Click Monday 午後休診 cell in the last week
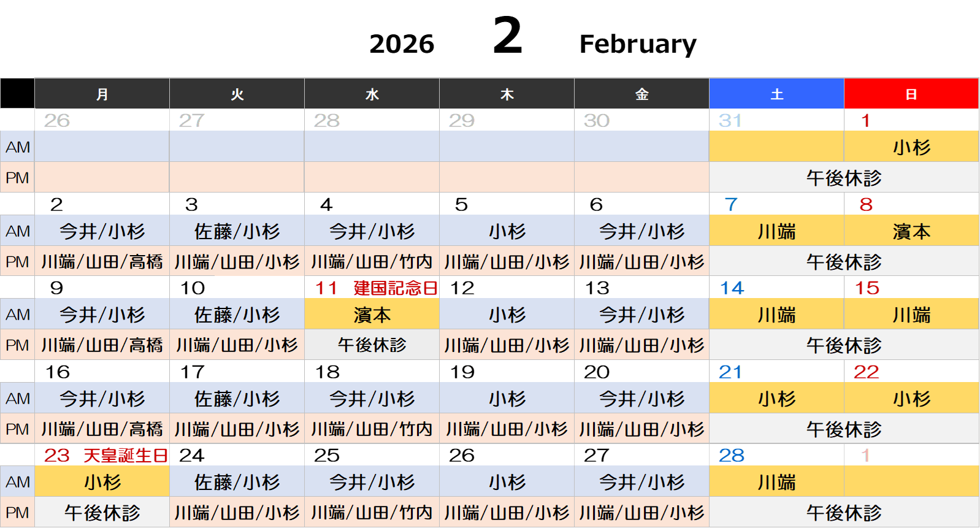980x528 pixels. (x=102, y=512)
